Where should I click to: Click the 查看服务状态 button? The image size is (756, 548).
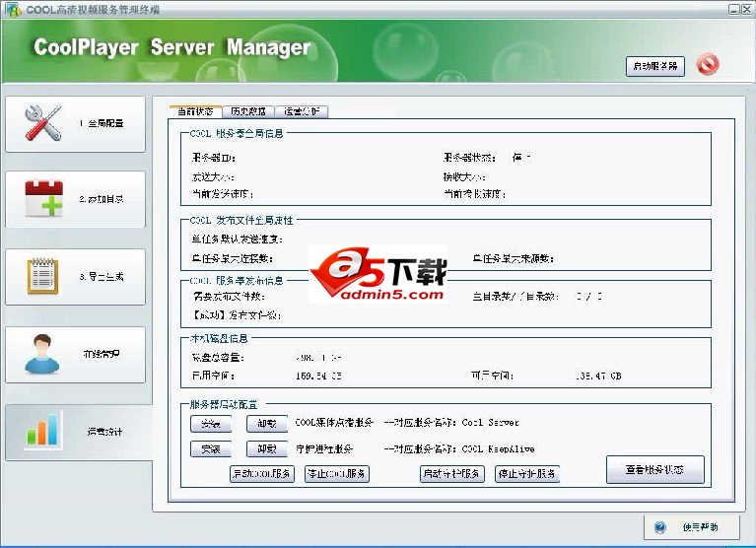pyautogui.click(x=655, y=469)
